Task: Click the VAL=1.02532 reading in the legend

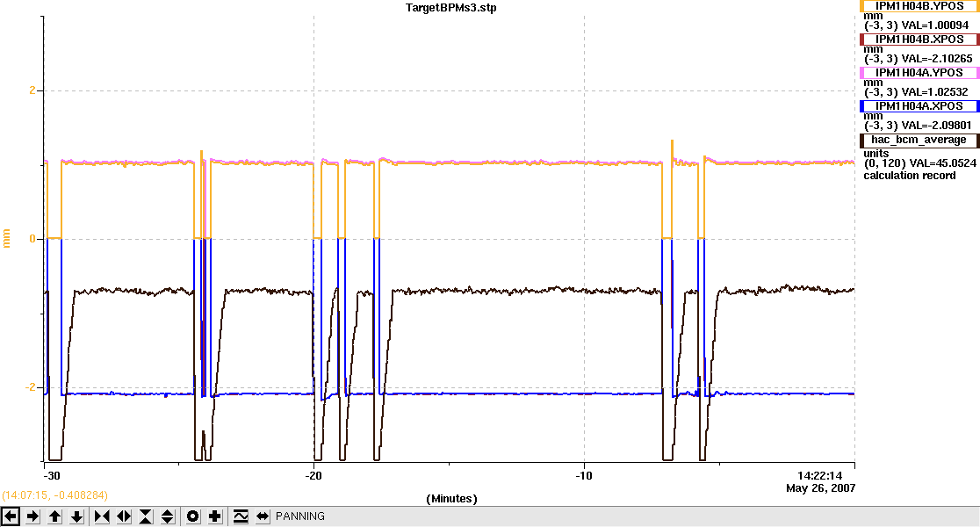Action: [935, 92]
